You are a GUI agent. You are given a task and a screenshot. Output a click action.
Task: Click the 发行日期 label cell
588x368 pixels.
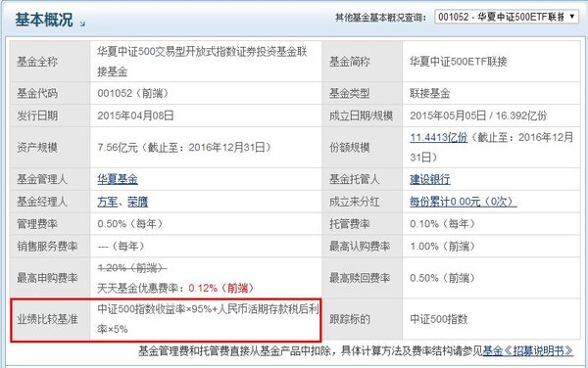coord(50,115)
